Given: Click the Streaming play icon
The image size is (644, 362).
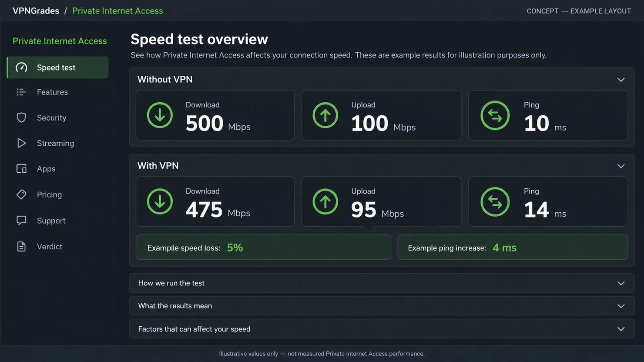Looking at the screenshot, I should pos(21,143).
